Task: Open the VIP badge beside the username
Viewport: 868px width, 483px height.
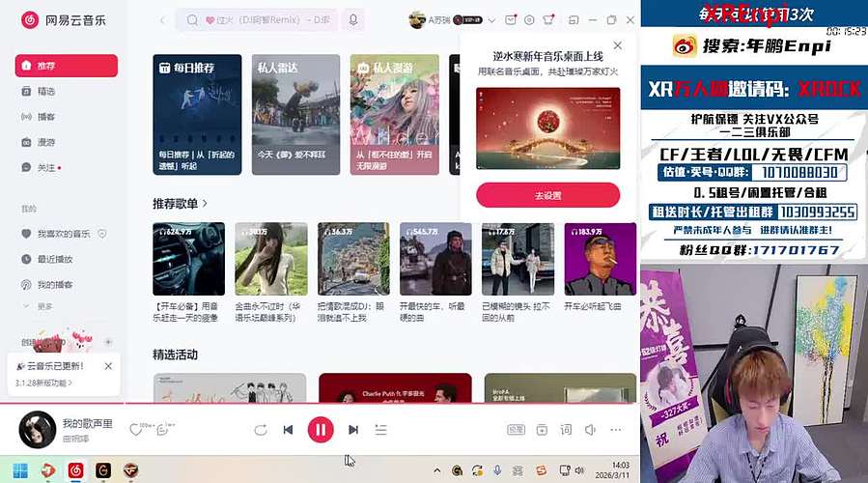Action: click(467, 20)
